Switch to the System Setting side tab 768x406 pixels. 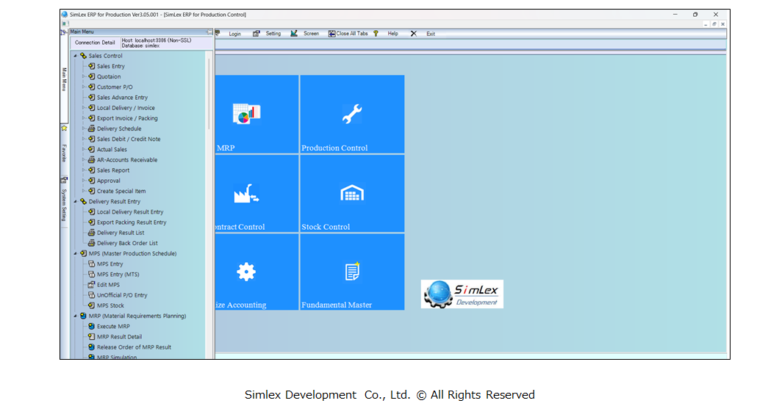click(64, 201)
